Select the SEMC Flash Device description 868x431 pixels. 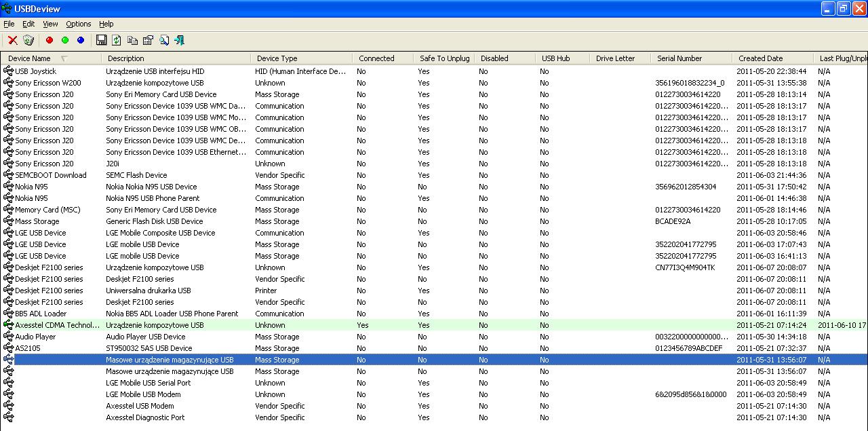tap(136, 175)
